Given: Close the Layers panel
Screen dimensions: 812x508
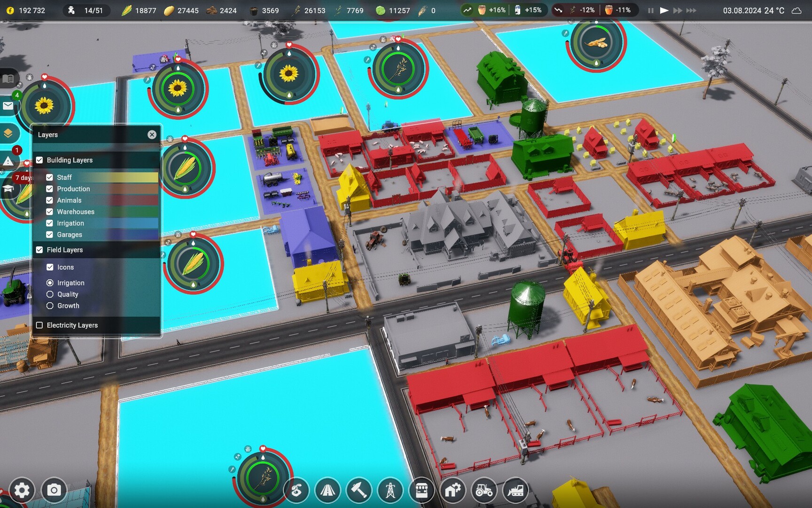Looking at the screenshot, I should (x=152, y=135).
